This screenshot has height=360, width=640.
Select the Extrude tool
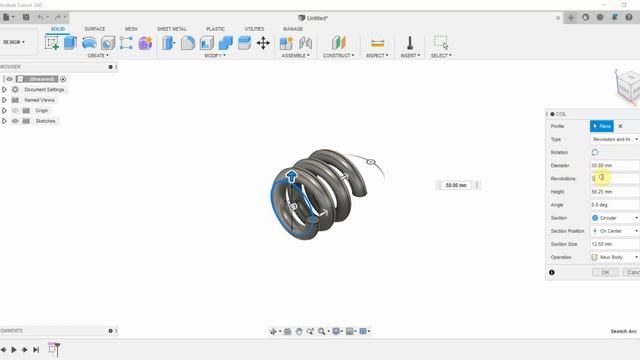click(x=70, y=42)
